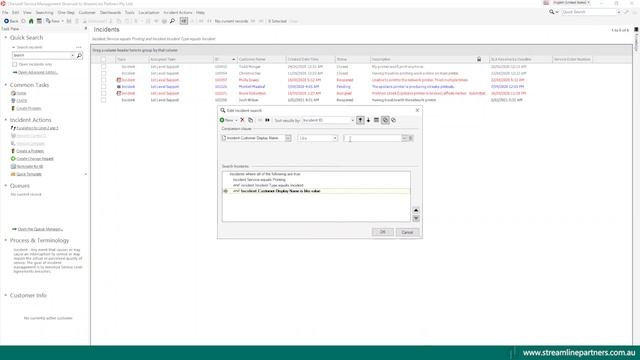This screenshot has width=640, height=360.
Task: Check the row checkbox for the first red incident row
Action: tap(103, 80)
